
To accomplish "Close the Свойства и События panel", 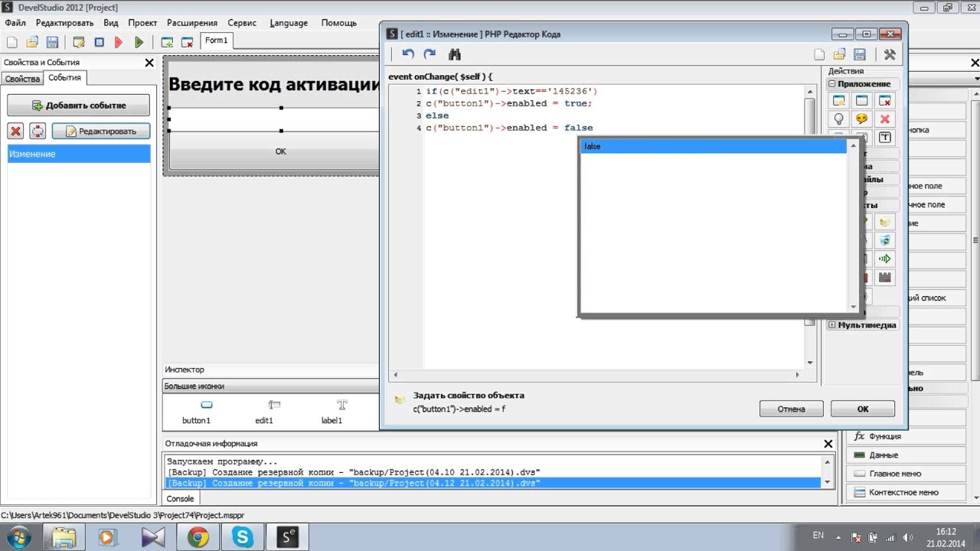I will pos(149,63).
